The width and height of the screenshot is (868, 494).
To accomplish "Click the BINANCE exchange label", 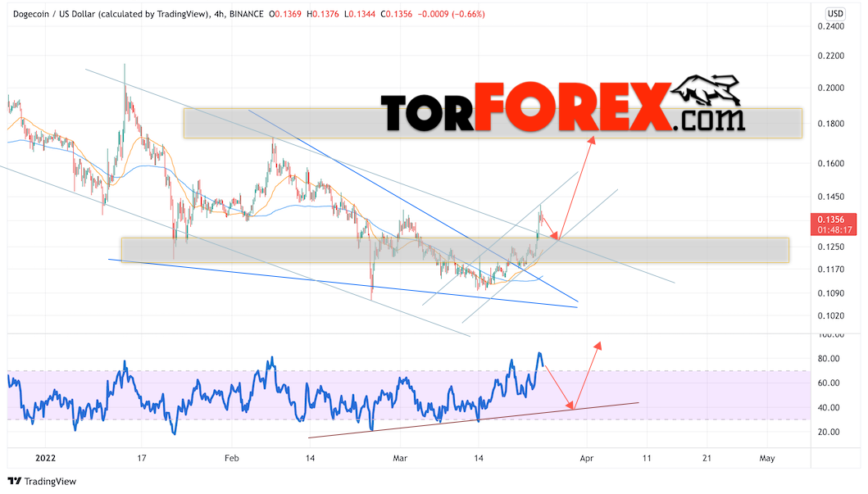I will 245,15.
